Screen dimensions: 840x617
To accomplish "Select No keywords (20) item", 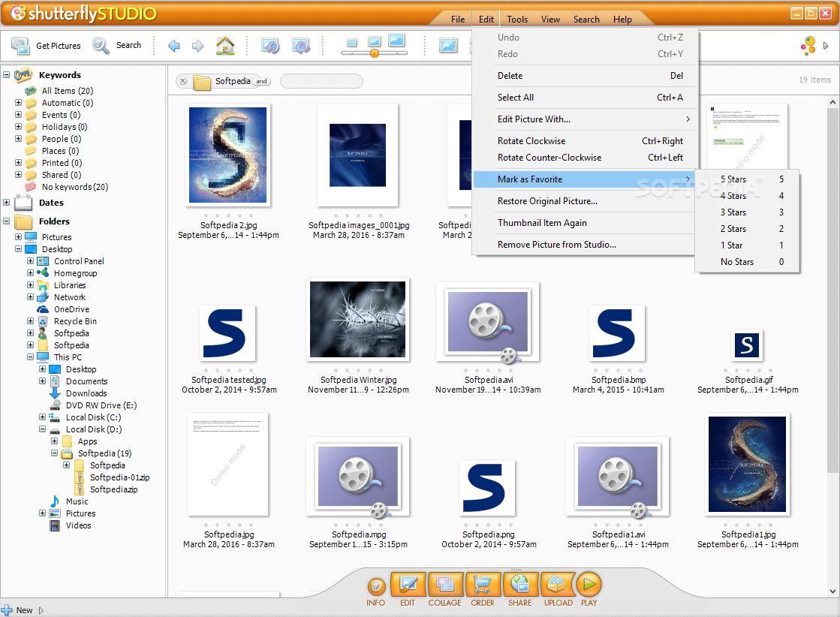I will click(x=75, y=187).
